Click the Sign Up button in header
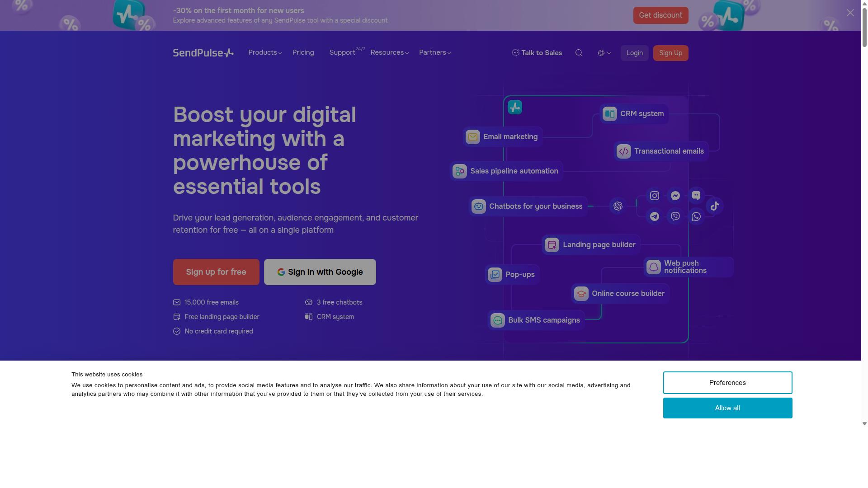Image resolution: width=868 pixels, height=488 pixels. [670, 53]
